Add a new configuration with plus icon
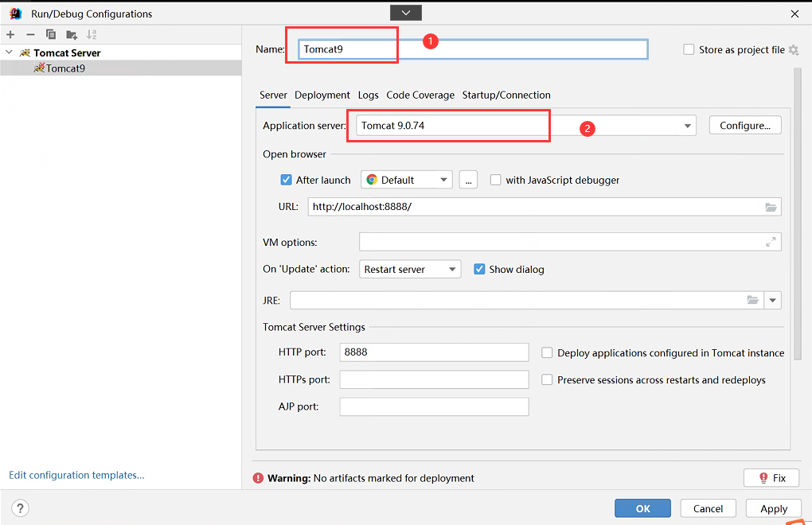This screenshot has height=525, width=812. (x=10, y=35)
